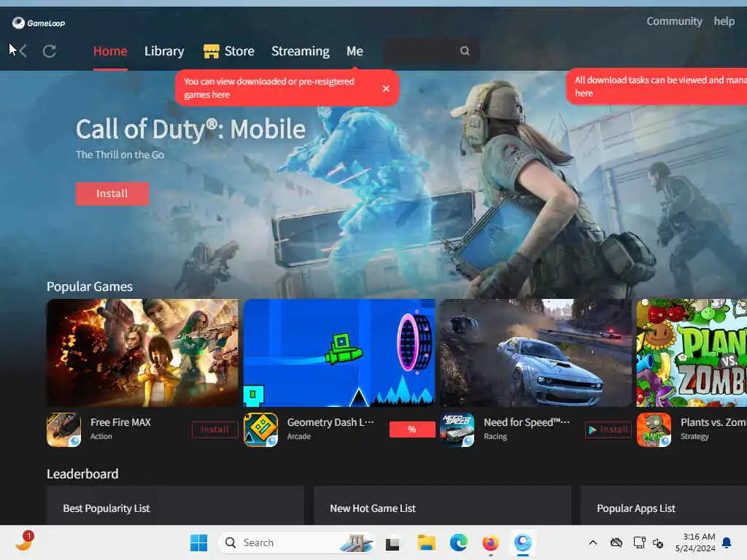Click the magnifier search icon
The height and width of the screenshot is (560, 747).
coord(465,51)
